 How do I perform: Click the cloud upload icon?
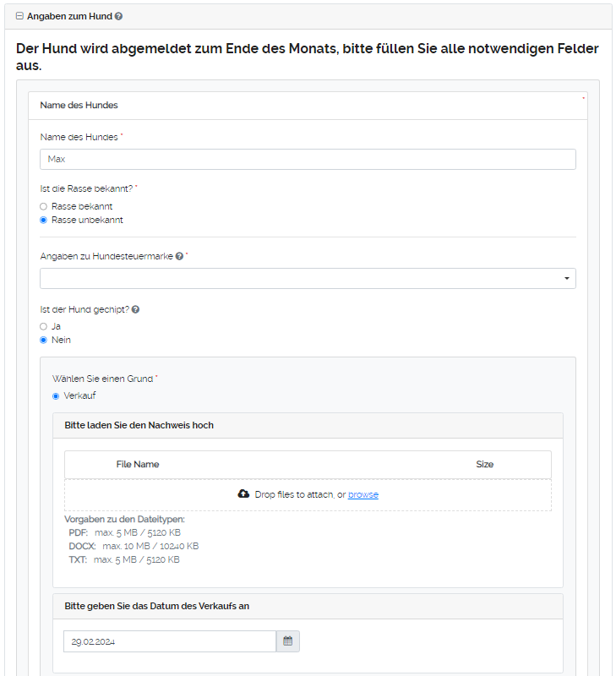coord(244,493)
